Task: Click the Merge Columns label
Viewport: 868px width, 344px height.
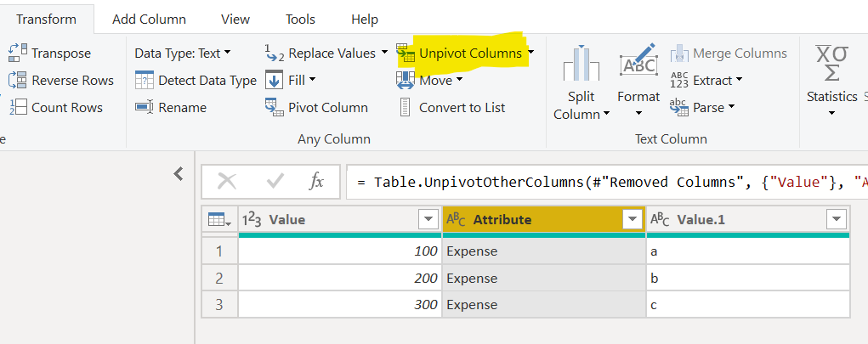Action: pos(740,54)
